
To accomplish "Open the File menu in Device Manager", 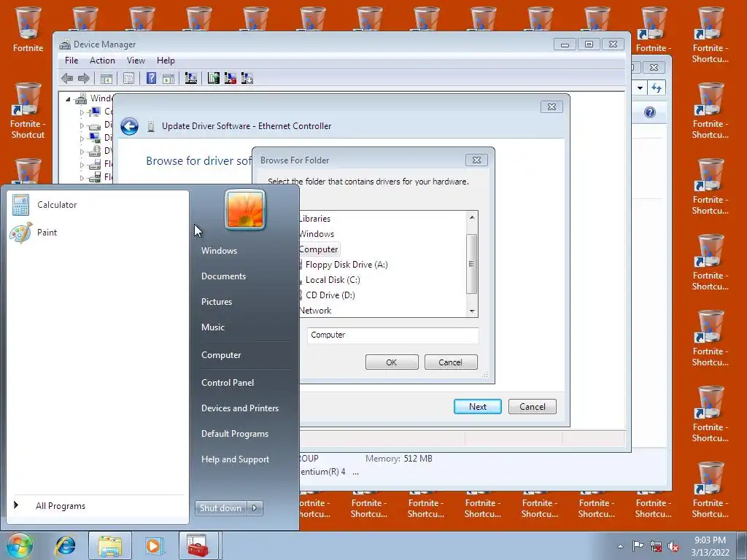I will click(71, 61).
